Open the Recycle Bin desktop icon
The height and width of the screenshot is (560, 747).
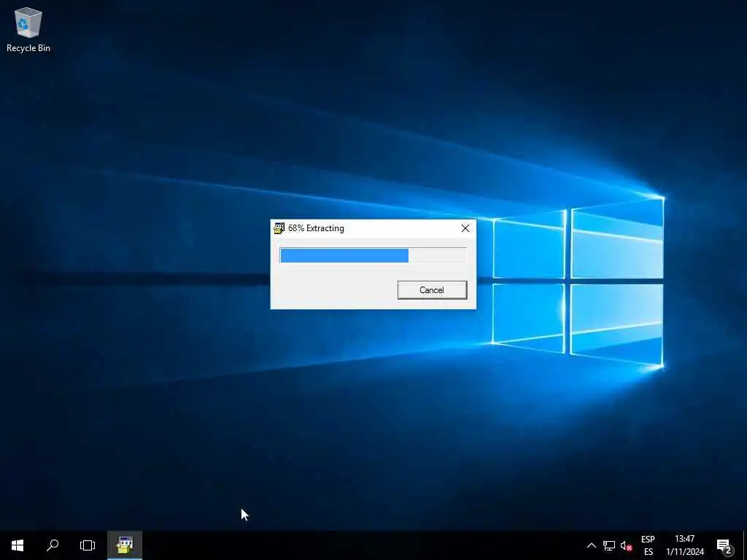click(x=28, y=29)
